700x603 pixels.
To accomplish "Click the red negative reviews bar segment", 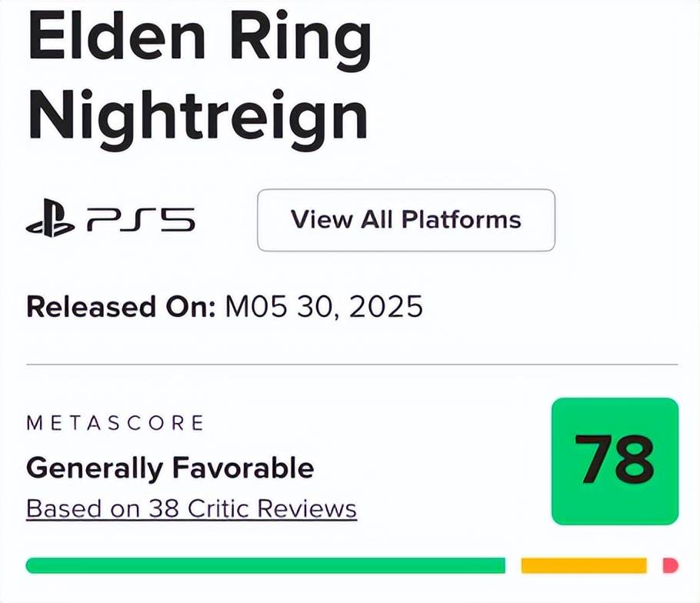I will click(671, 565).
